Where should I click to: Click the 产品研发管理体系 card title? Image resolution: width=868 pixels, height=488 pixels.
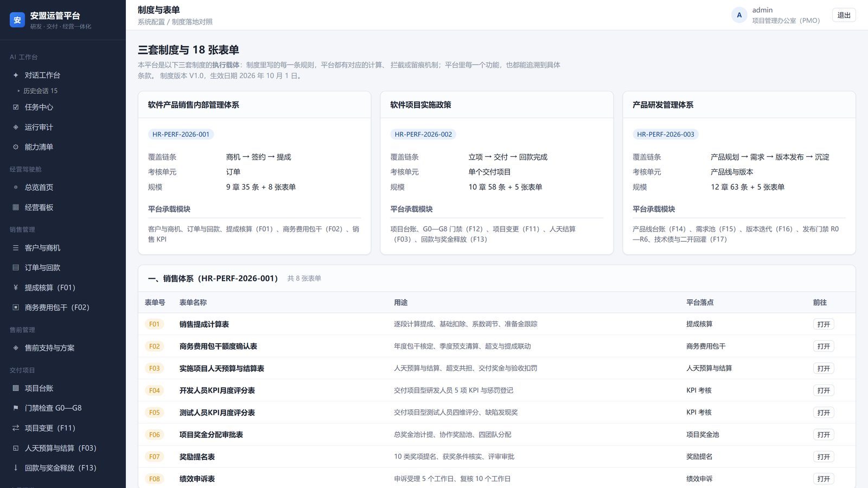[663, 105]
